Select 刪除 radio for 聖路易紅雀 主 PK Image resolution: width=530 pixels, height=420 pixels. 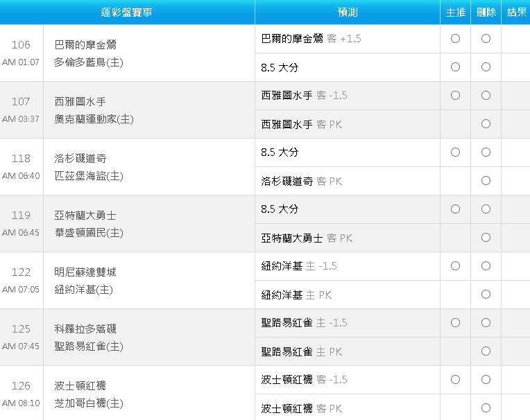pos(486,351)
